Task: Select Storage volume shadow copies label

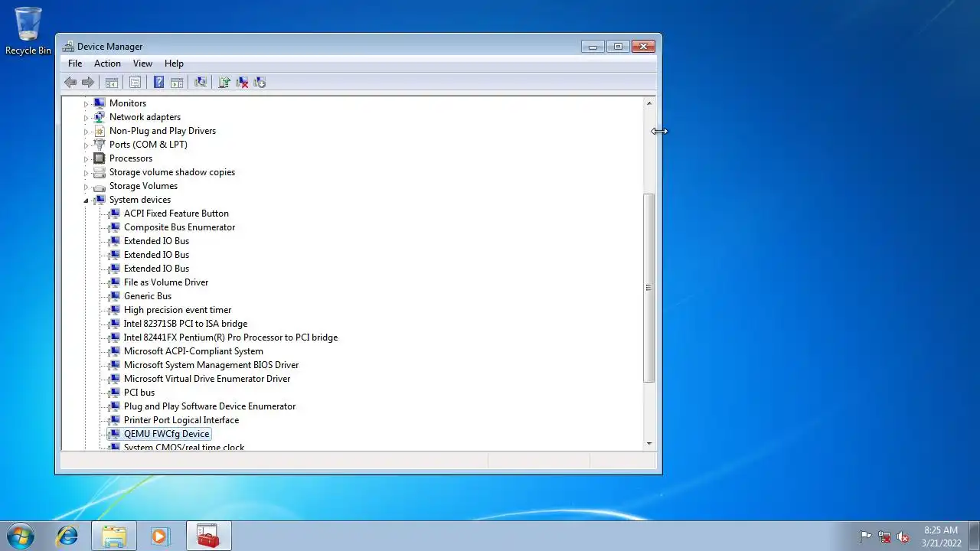Action: (x=172, y=172)
